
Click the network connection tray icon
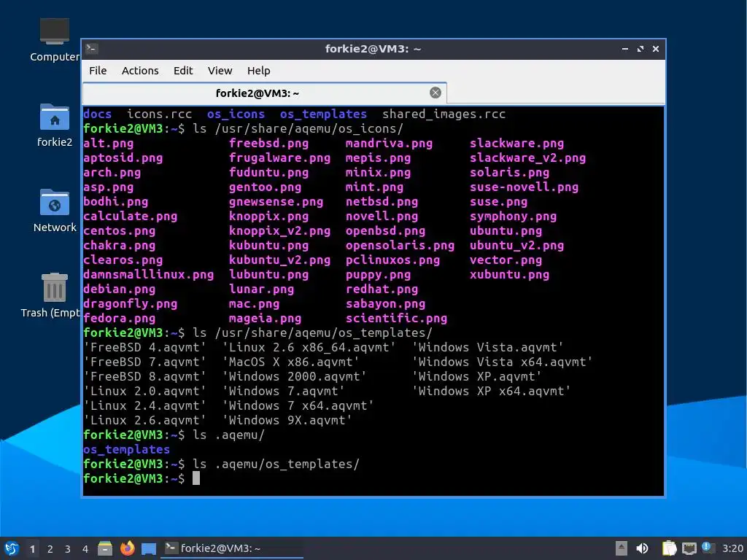(689, 548)
